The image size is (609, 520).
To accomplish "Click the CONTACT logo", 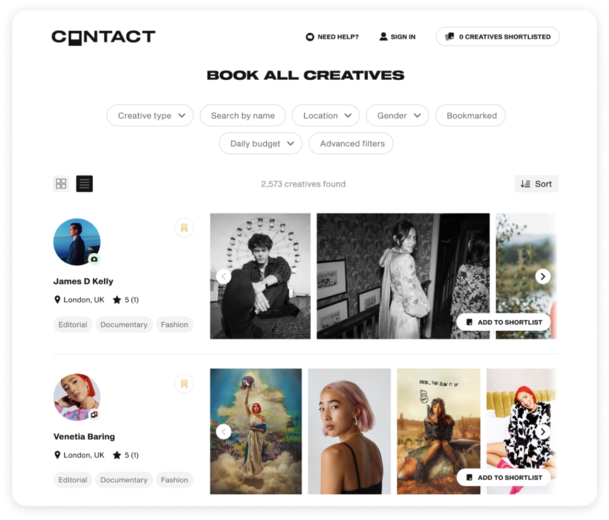I will (103, 37).
